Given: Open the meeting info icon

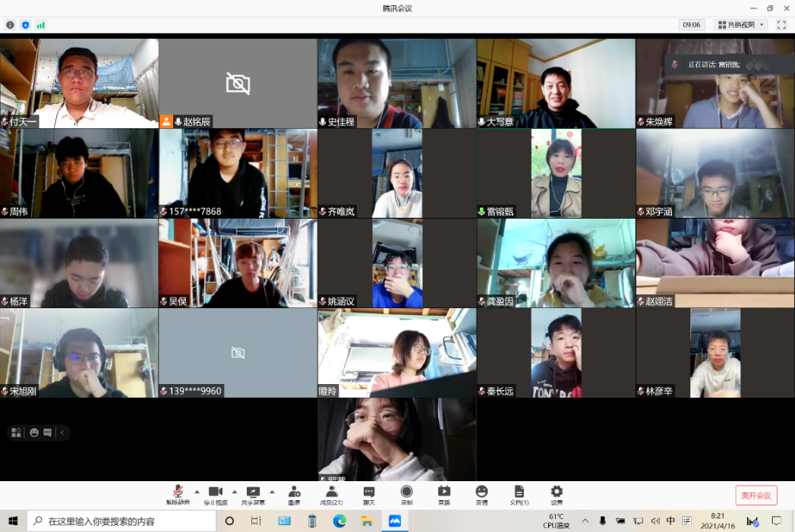Looking at the screenshot, I should (x=10, y=24).
